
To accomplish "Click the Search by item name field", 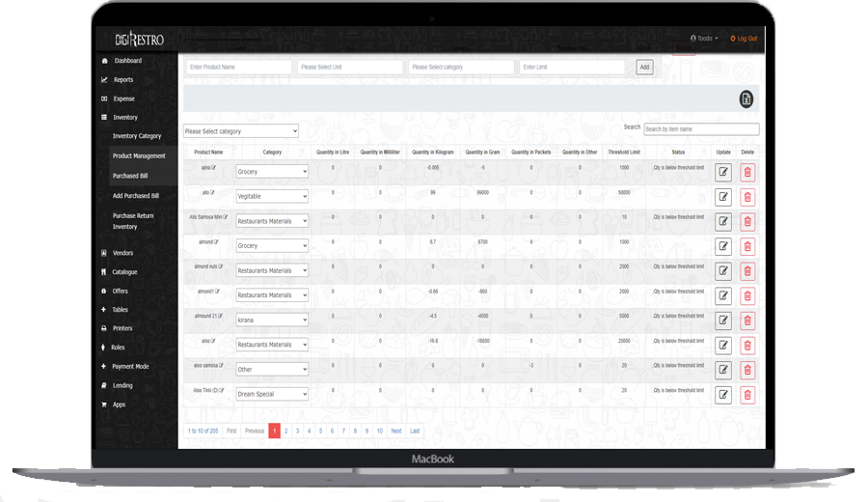I will tap(701, 129).
